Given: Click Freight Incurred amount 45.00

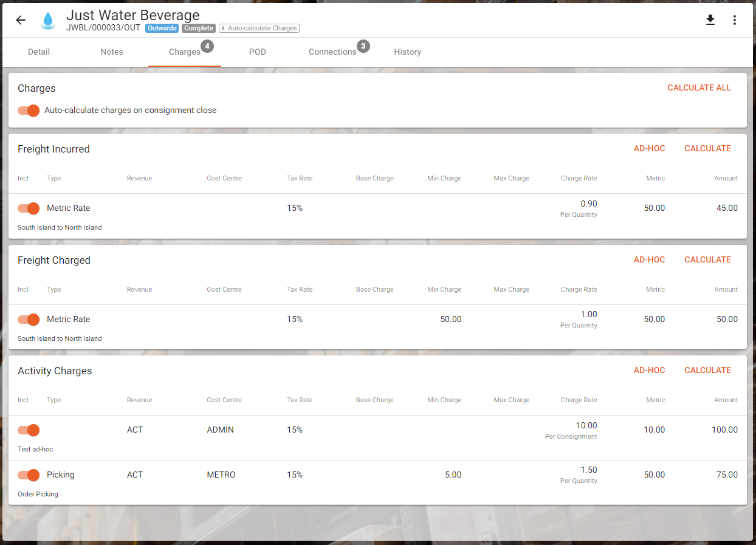Looking at the screenshot, I should [727, 208].
